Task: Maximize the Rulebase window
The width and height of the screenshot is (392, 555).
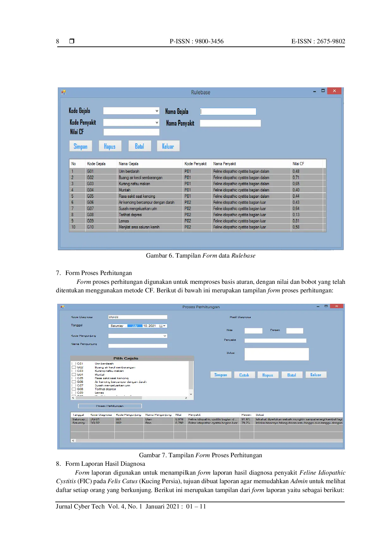Action: [323, 91]
